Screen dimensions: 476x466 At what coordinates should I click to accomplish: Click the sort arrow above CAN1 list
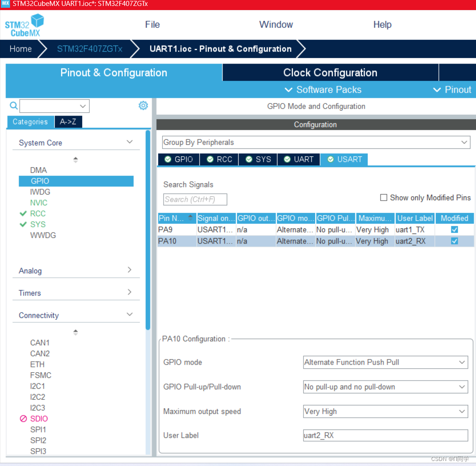[x=75, y=332]
